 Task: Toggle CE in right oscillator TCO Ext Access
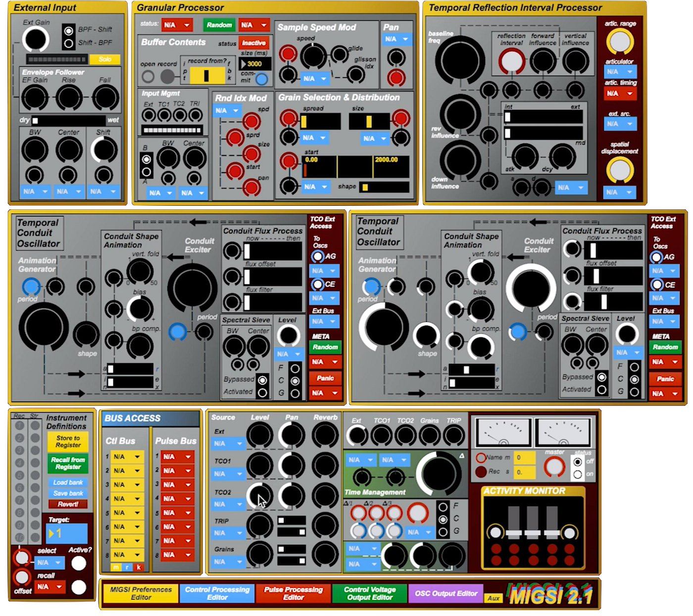tap(656, 284)
